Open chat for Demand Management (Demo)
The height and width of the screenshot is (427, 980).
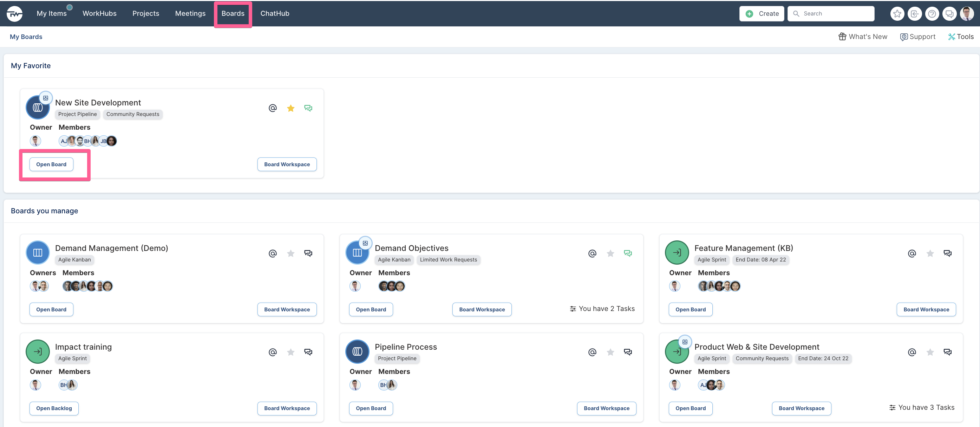tap(308, 253)
